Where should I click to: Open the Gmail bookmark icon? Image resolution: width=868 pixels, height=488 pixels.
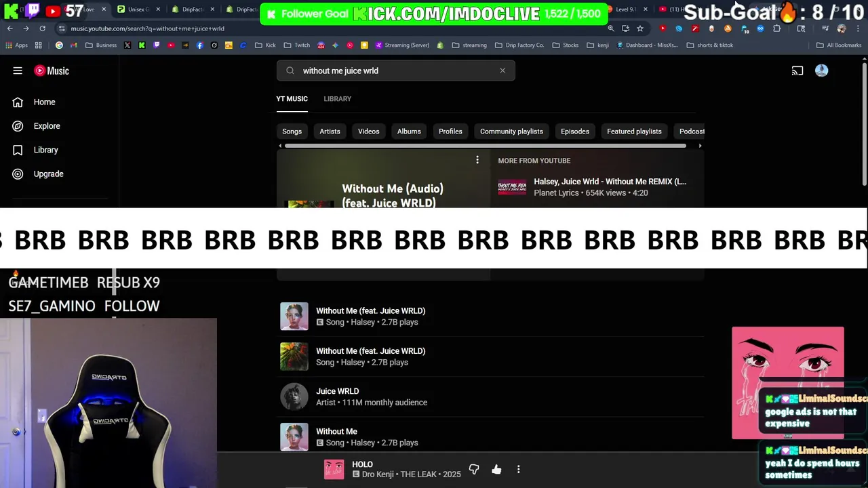click(74, 45)
